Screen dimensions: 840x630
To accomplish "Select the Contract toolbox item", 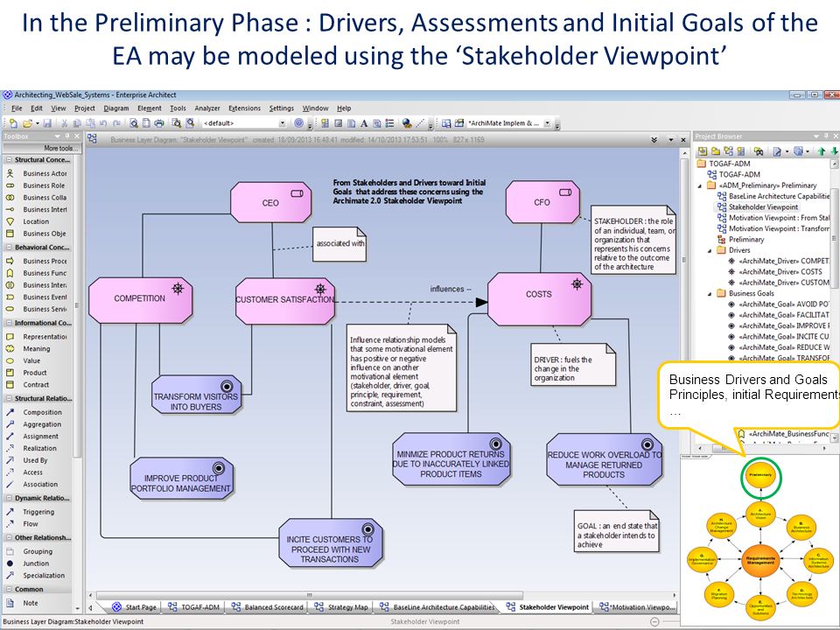I will click(x=37, y=385).
